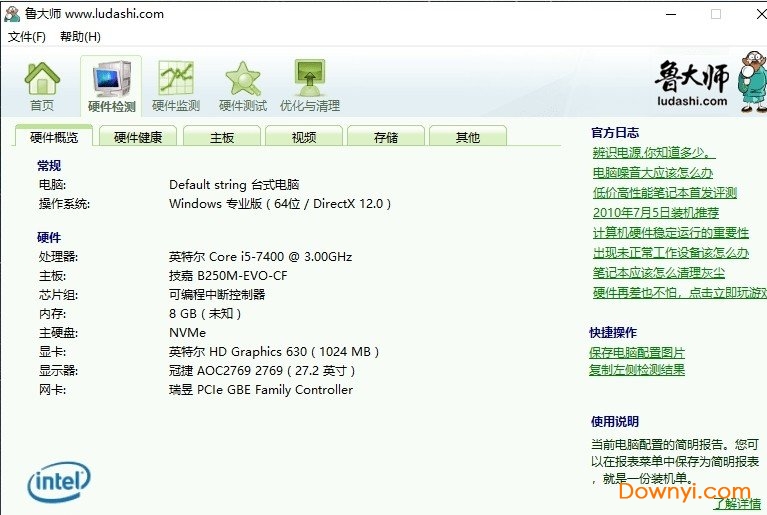767x515 pixels.
Task: Switch to the 主板 tab
Action: click(222, 137)
